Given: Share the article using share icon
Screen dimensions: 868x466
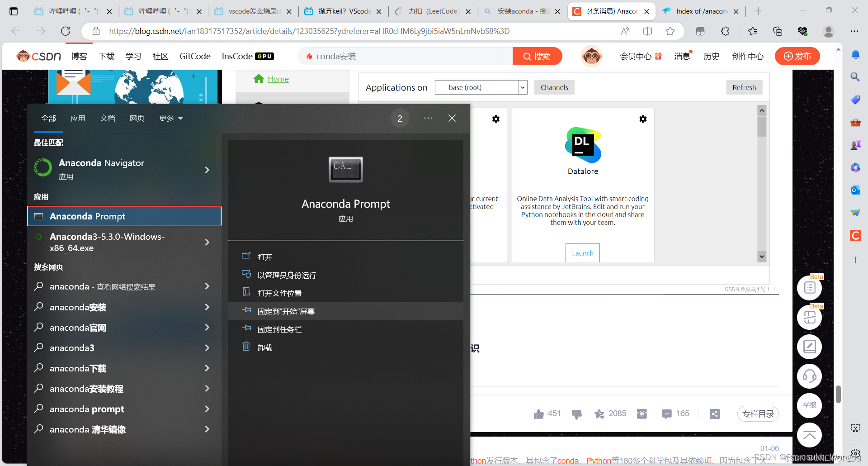Looking at the screenshot, I should [x=714, y=414].
